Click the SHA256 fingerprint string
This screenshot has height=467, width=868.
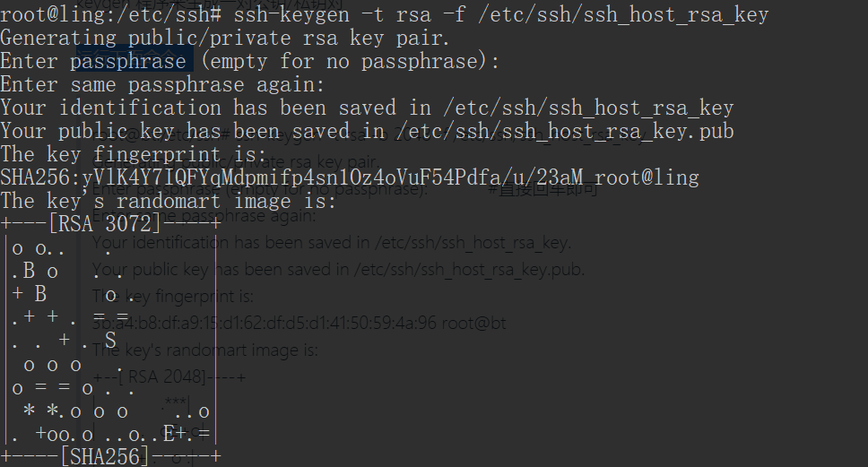tap(291, 177)
